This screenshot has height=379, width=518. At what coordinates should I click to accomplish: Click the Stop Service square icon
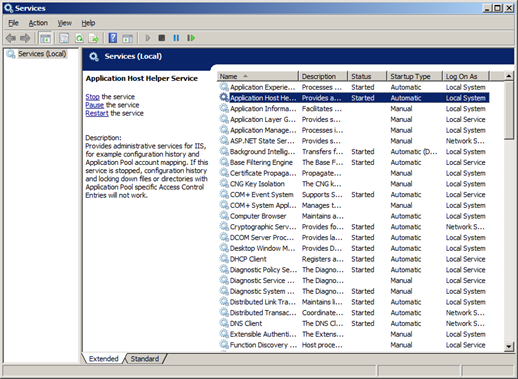point(162,38)
